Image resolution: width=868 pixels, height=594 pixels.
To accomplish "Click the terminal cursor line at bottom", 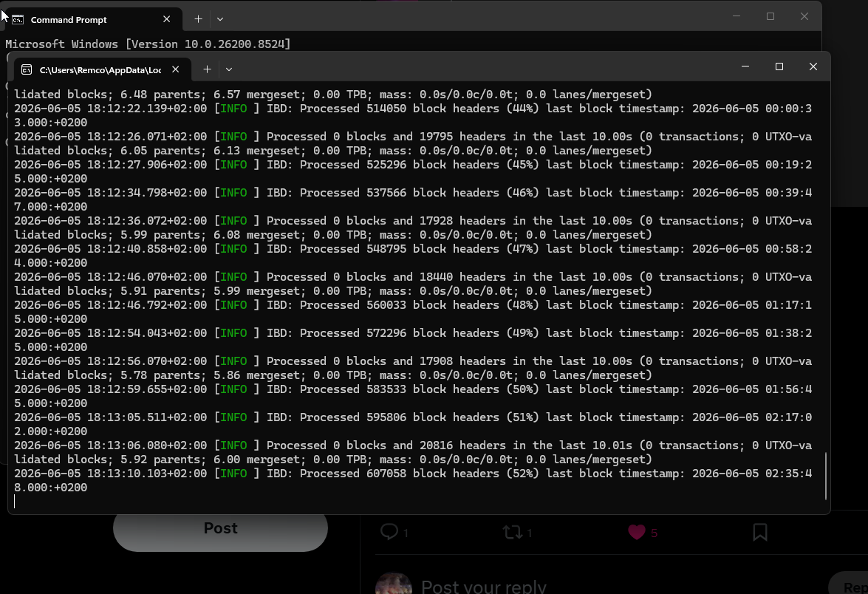I will (x=15, y=502).
